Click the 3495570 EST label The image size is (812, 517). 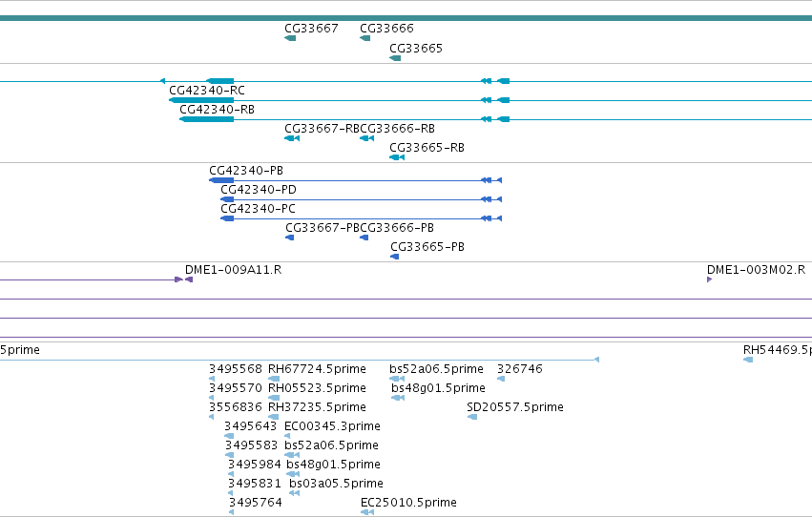point(236,388)
